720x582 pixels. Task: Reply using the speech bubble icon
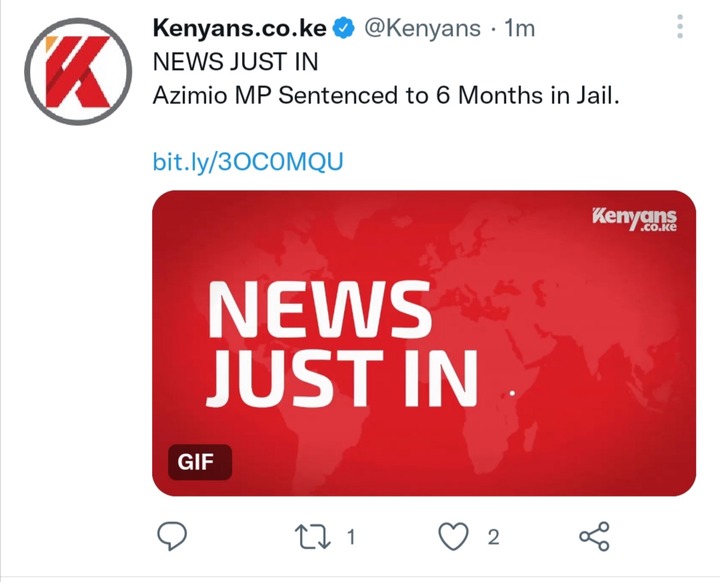tap(172, 536)
